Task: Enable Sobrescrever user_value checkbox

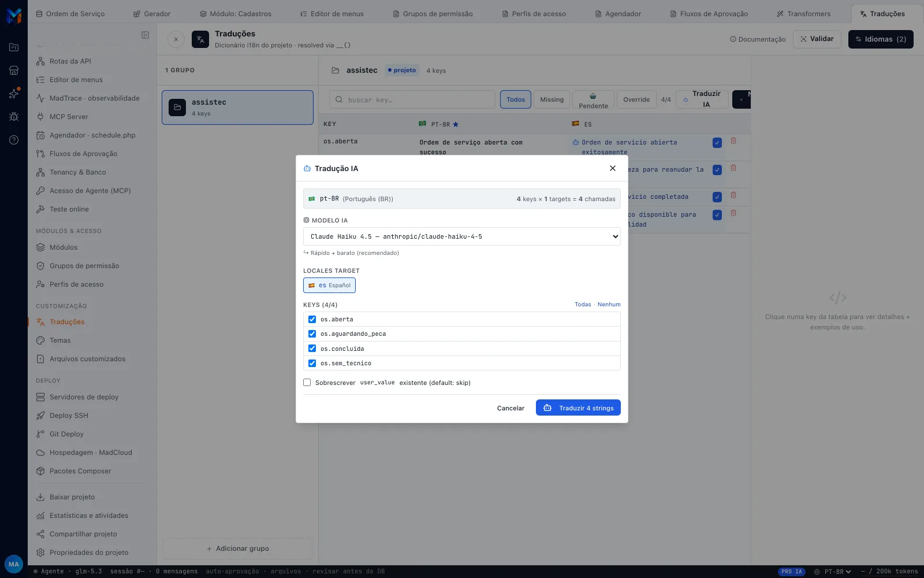Action: (x=307, y=383)
